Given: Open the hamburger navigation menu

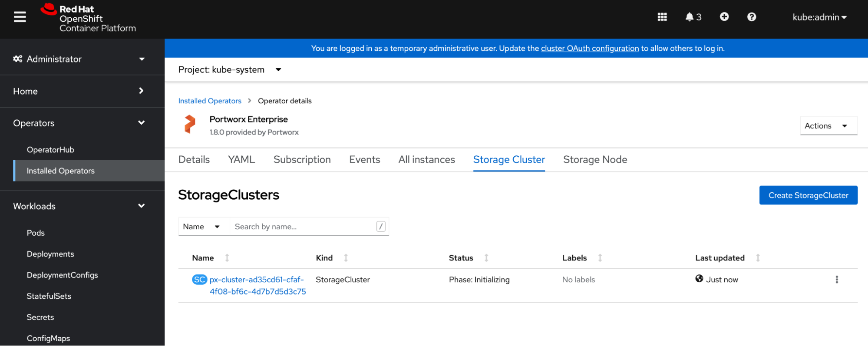Looking at the screenshot, I should pyautogui.click(x=20, y=17).
